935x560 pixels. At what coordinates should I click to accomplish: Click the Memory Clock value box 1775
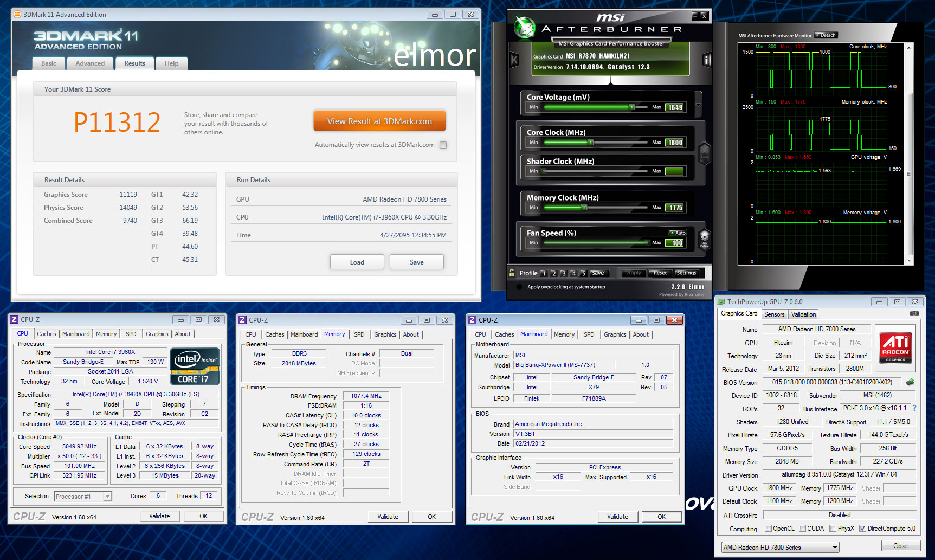[x=675, y=208]
